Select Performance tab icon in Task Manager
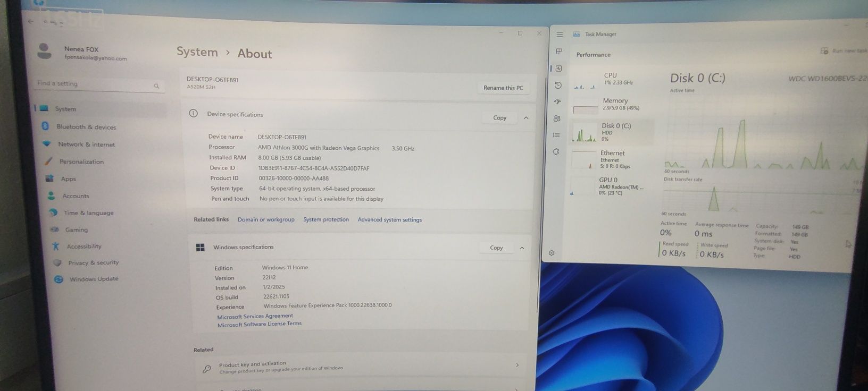Viewport: 868px width, 391px height. click(x=558, y=69)
